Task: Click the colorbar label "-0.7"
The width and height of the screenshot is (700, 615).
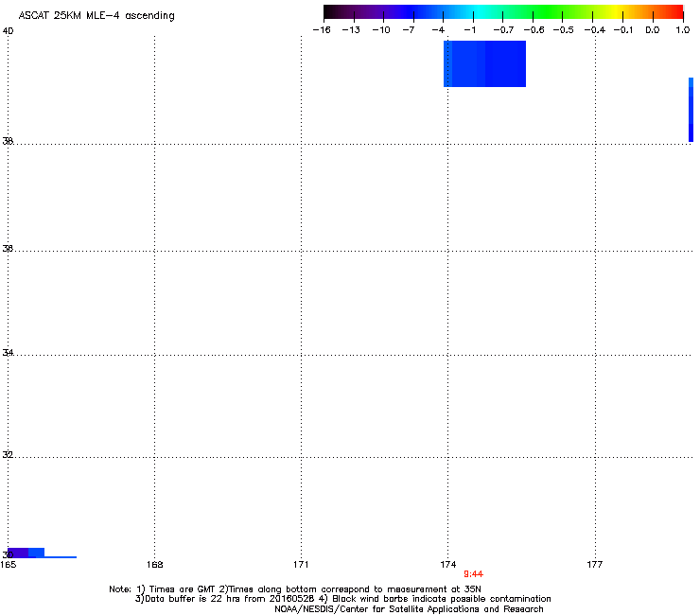Action: [503, 30]
